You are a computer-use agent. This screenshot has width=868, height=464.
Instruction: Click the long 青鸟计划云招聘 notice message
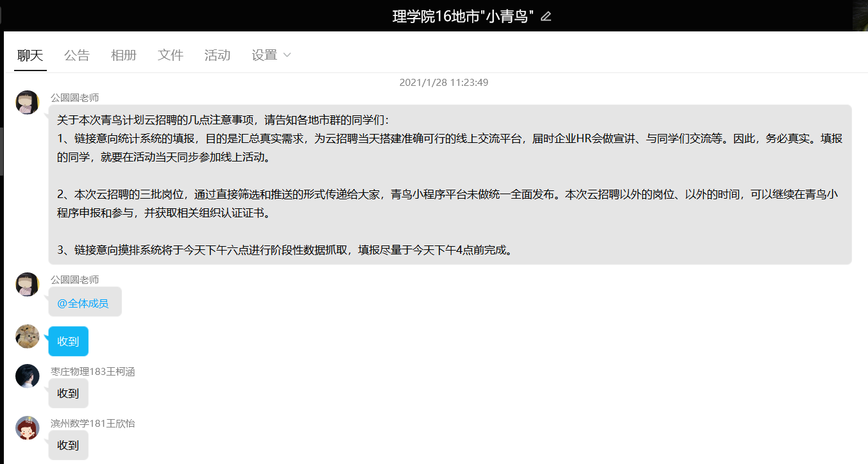click(x=449, y=185)
